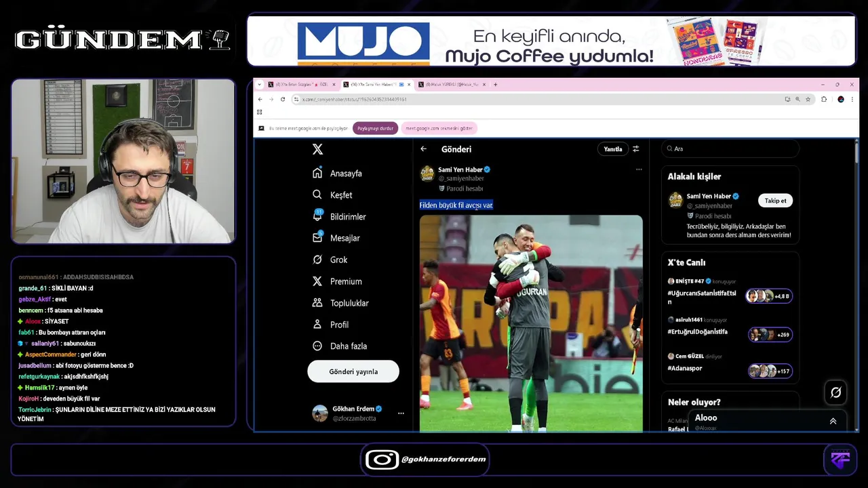Open Mesajlar envelope icon

pyautogui.click(x=317, y=237)
